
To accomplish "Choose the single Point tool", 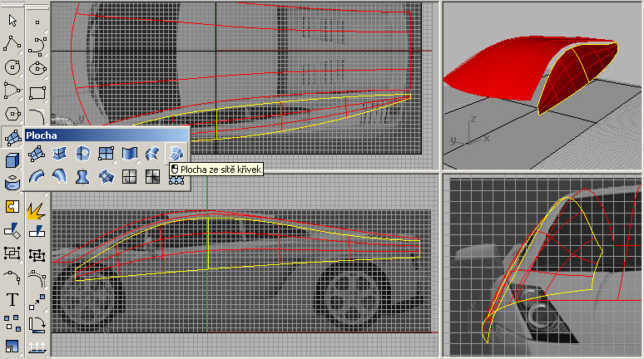I will click(37, 22).
